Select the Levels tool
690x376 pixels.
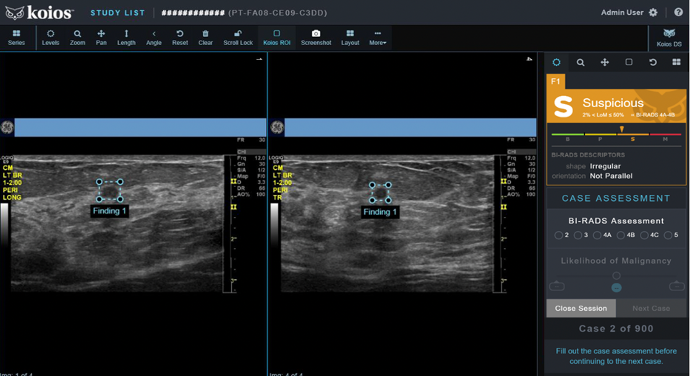coord(51,38)
